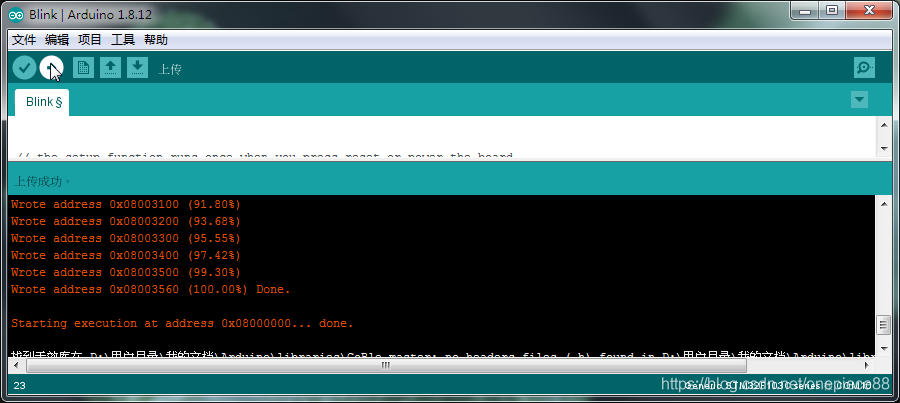Open the 帮助 menu
Image resolution: width=900 pixels, height=403 pixels.
(x=156, y=40)
